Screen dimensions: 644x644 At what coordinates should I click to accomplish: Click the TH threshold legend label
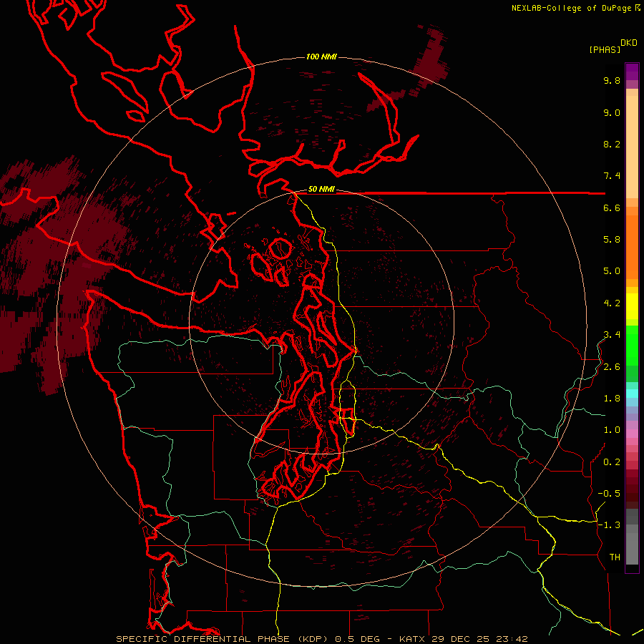coord(615,557)
